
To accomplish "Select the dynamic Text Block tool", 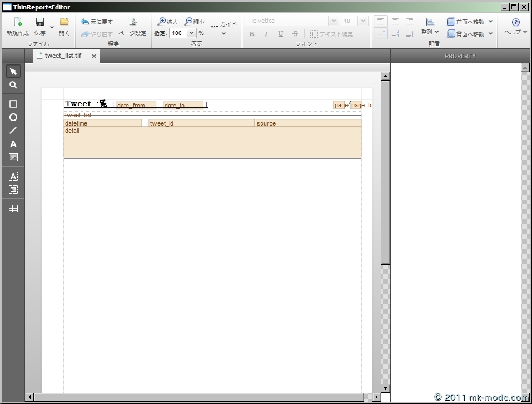I will [x=13, y=176].
